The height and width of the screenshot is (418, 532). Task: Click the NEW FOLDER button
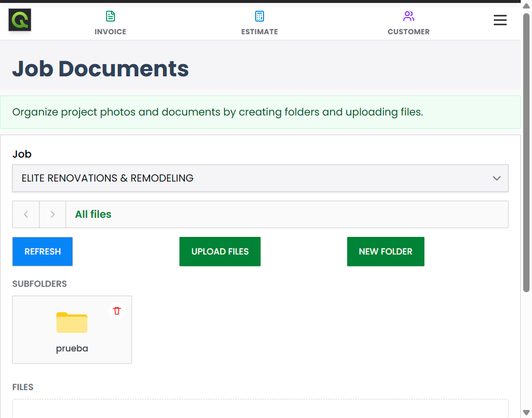(385, 252)
